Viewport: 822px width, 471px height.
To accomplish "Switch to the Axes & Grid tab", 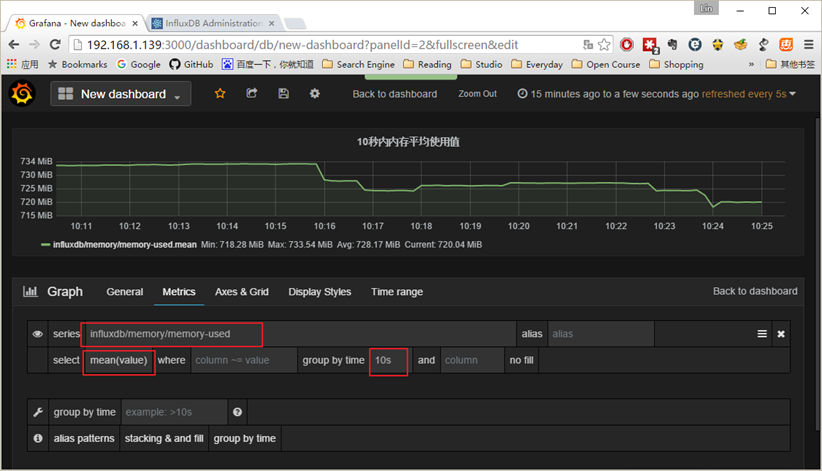I will (241, 292).
